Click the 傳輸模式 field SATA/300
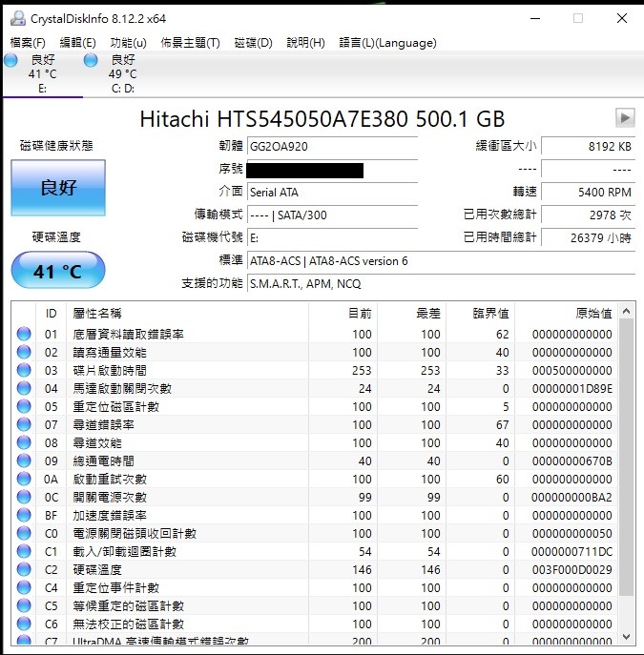 pyautogui.click(x=332, y=215)
